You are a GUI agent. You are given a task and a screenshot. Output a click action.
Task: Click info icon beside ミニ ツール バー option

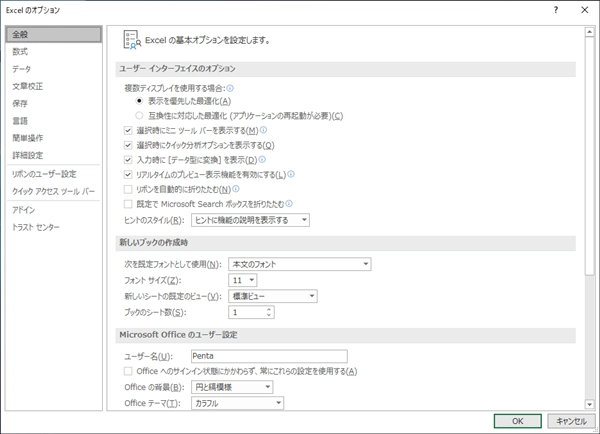263,130
